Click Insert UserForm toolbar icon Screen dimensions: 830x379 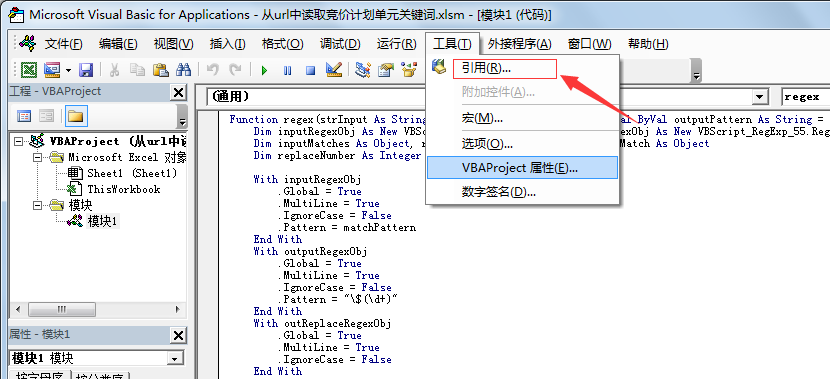(x=52, y=70)
